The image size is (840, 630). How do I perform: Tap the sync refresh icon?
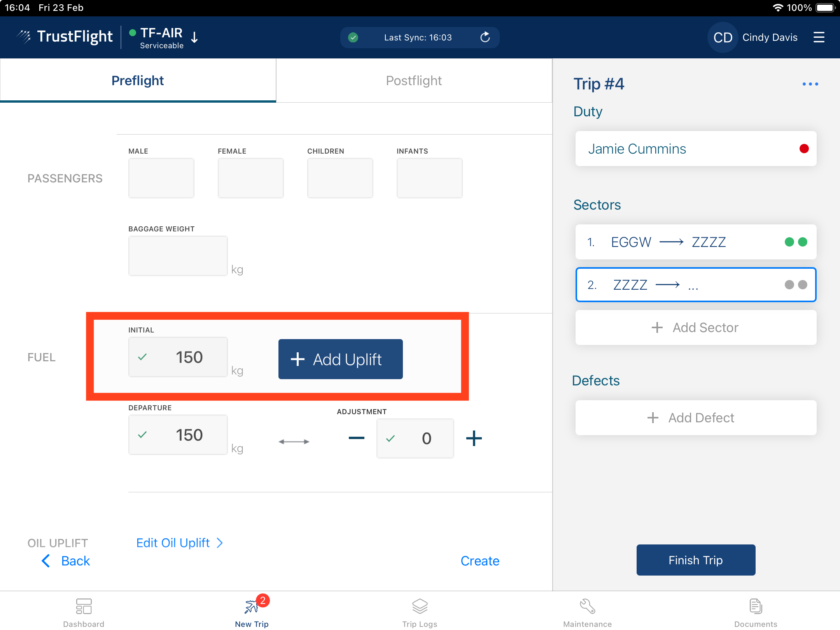485,37
